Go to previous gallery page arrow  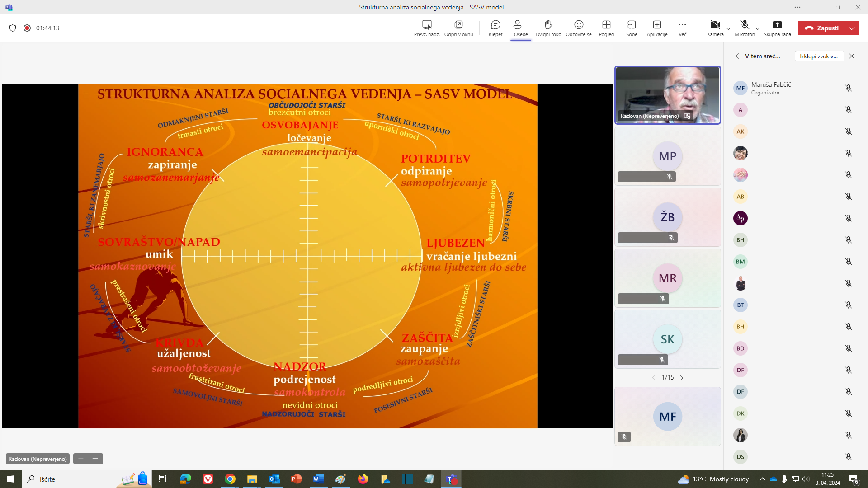[654, 378]
